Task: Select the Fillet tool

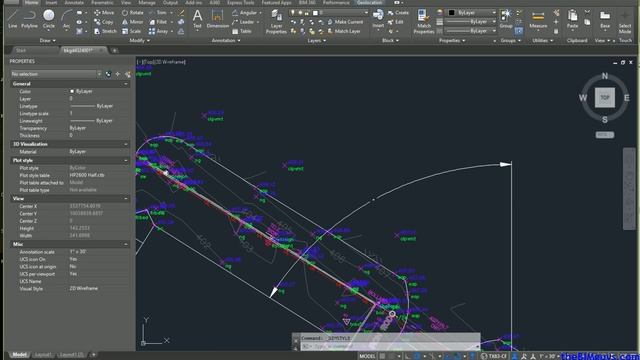Action: (x=158, y=22)
